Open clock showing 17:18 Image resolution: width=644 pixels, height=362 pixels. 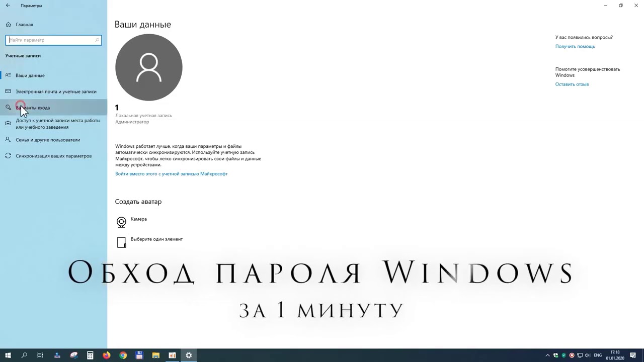coord(615,355)
